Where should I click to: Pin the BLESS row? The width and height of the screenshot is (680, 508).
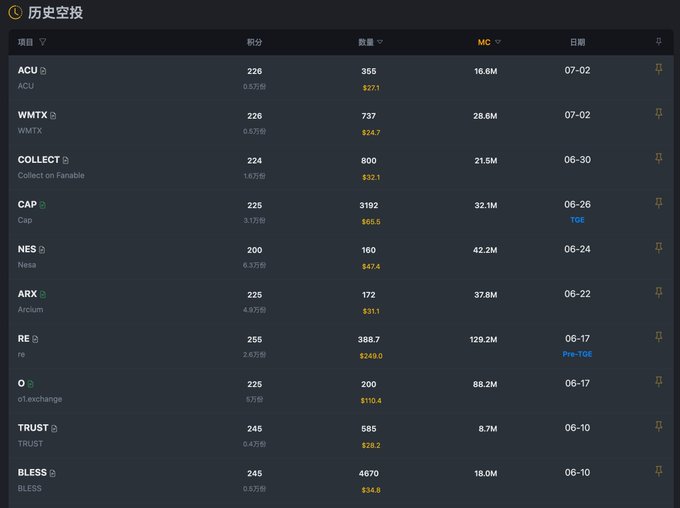tap(658, 471)
